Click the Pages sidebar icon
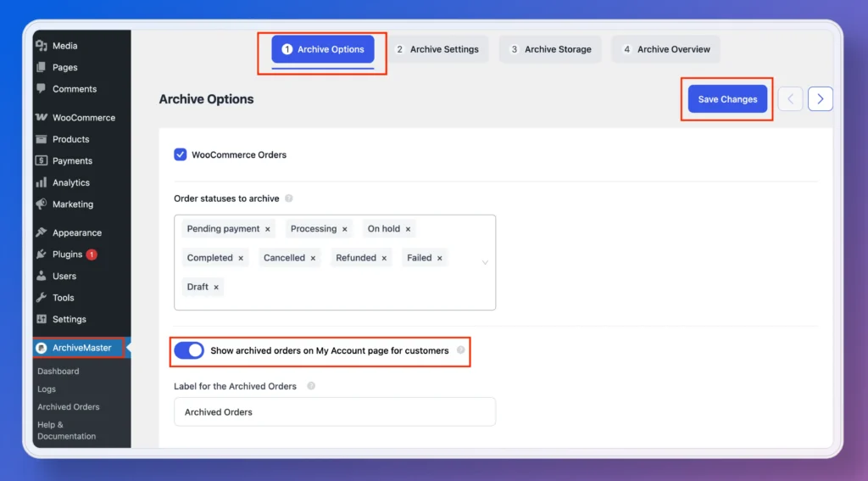The width and height of the screenshot is (868, 481). pyautogui.click(x=42, y=68)
